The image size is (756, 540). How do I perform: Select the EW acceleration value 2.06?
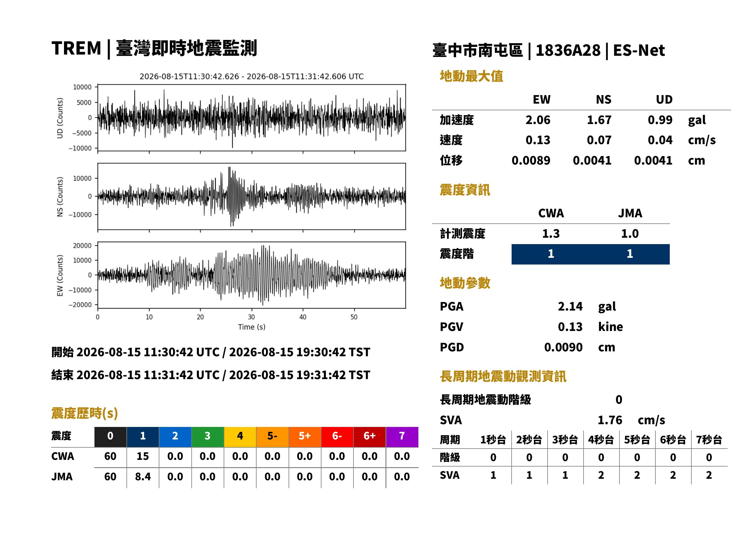538,120
